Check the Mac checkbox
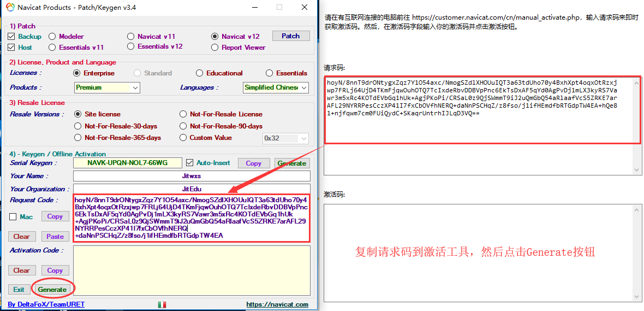 coord(13,217)
